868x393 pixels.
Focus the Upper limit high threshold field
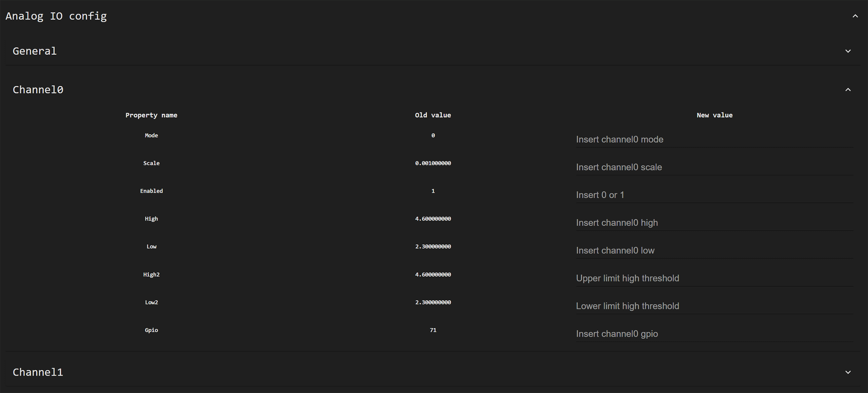click(714, 278)
